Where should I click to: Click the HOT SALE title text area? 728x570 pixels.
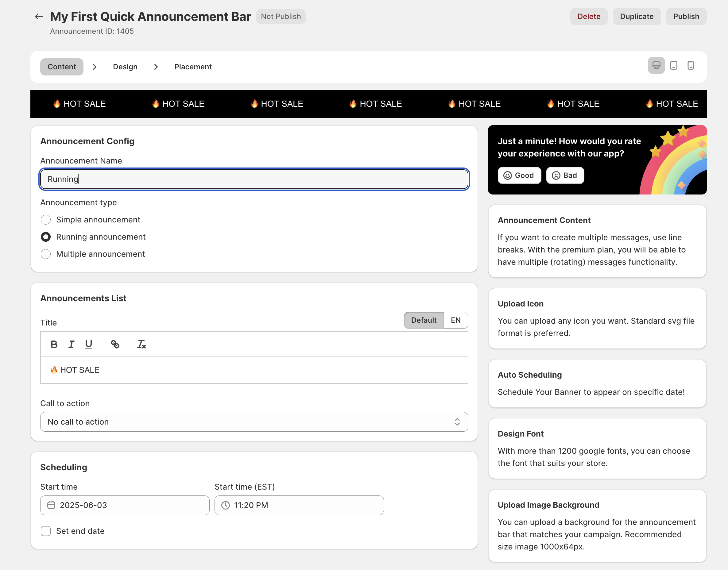point(254,370)
